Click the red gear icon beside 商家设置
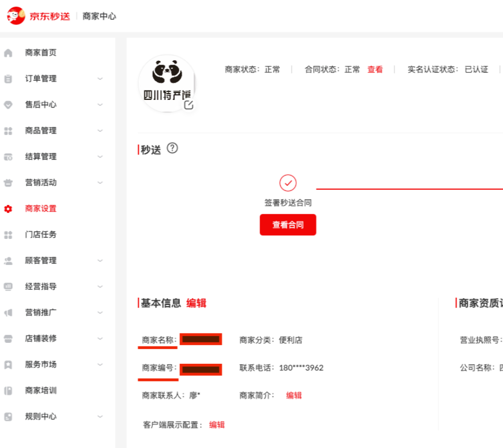This screenshot has width=503, height=448. pyautogui.click(x=8, y=209)
